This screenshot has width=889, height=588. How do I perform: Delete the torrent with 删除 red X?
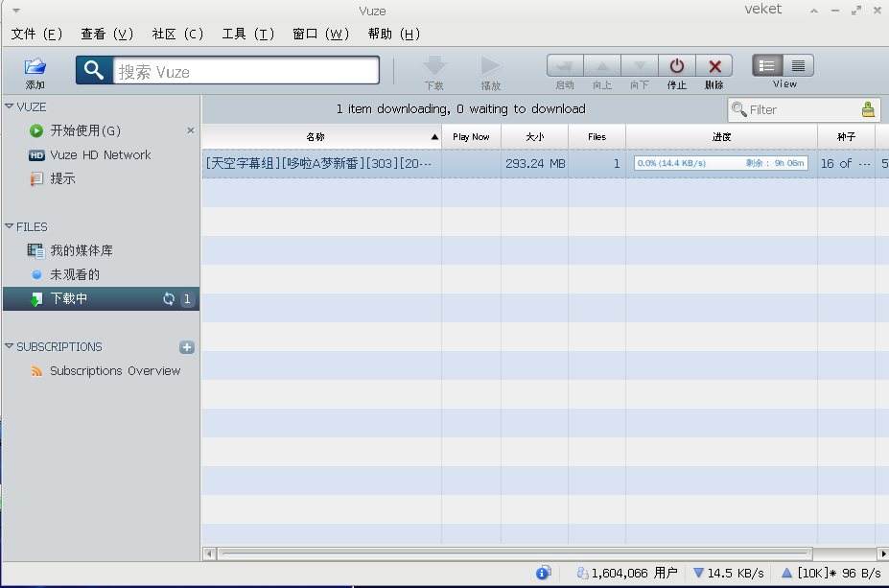pos(714,65)
